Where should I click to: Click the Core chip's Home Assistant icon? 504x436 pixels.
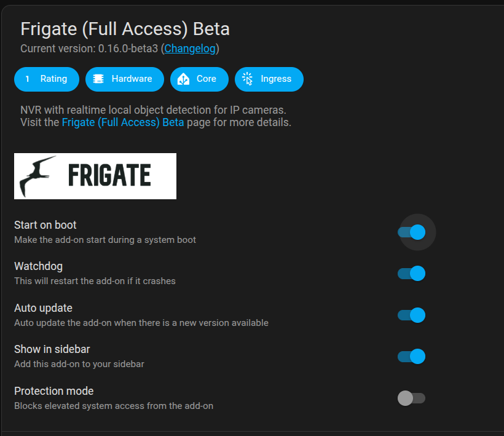pos(183,79)
